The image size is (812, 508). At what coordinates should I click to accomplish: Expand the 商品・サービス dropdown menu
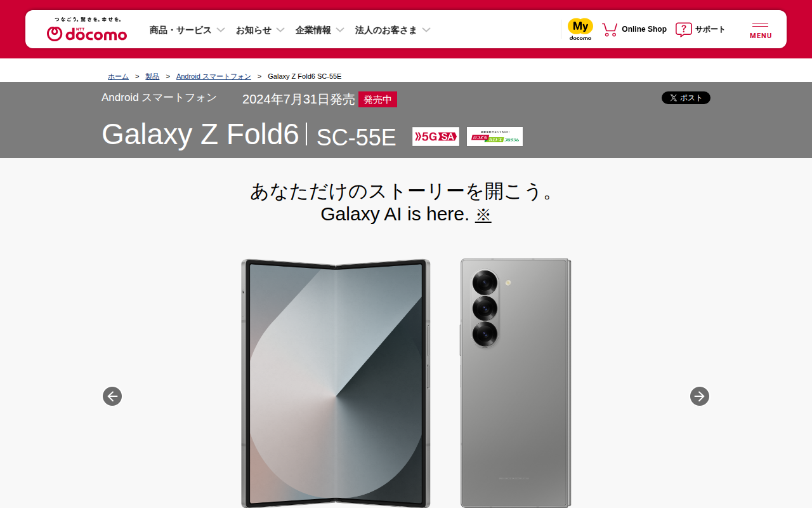[x=187, y=30]
